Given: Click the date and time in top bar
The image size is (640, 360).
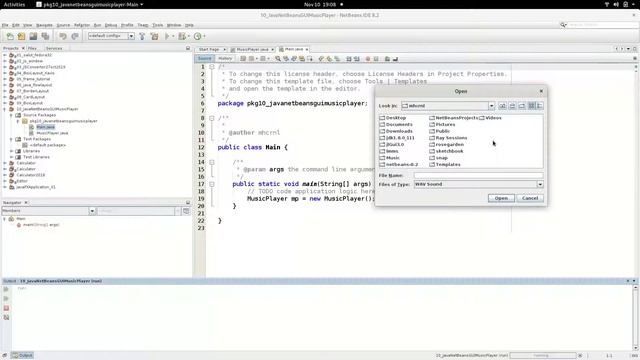Looking at the screenshot, I should [320, 4].
